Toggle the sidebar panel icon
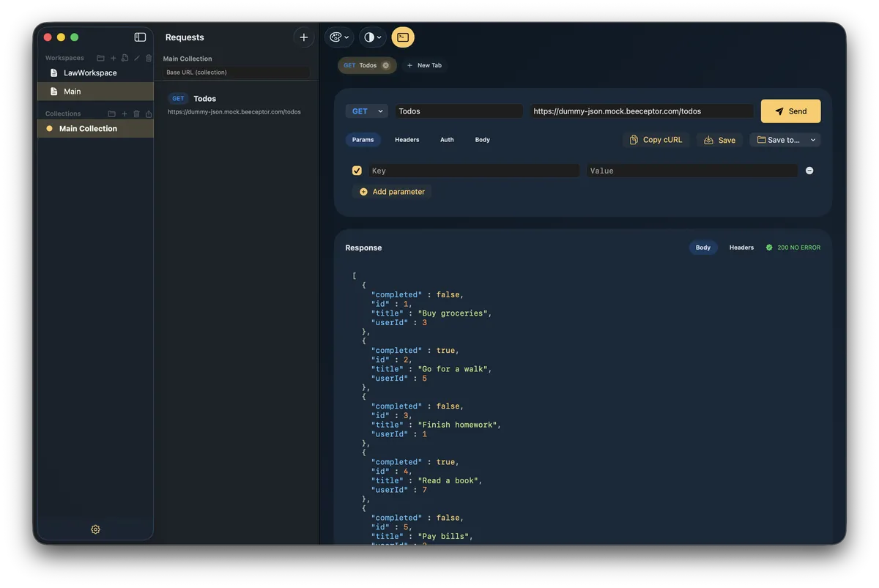 140,37
